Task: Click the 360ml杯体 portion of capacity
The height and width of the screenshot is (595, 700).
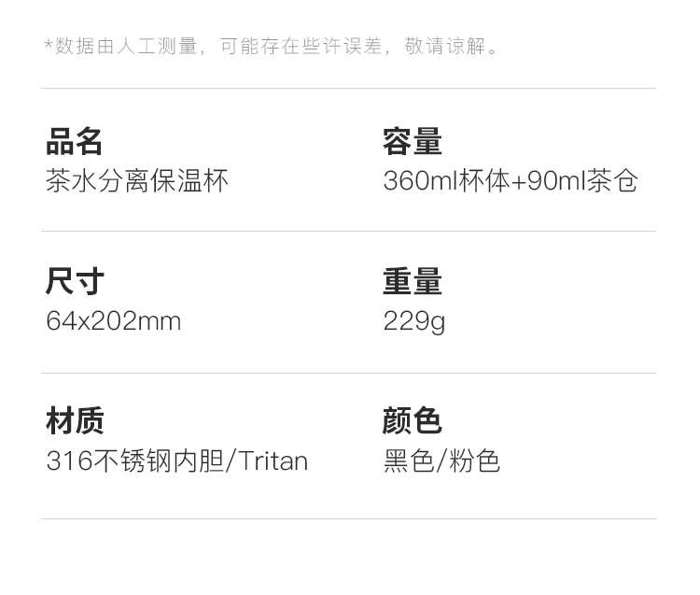Action: [446, 180]
